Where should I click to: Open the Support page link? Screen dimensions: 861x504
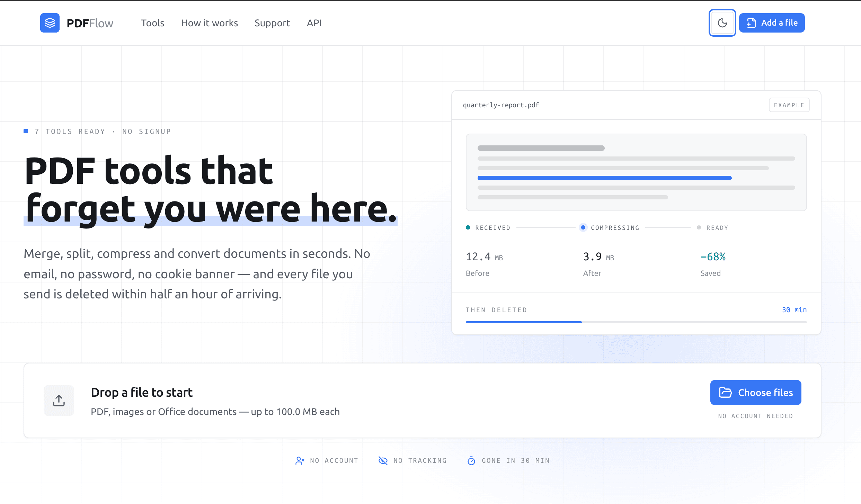point(272,23)
